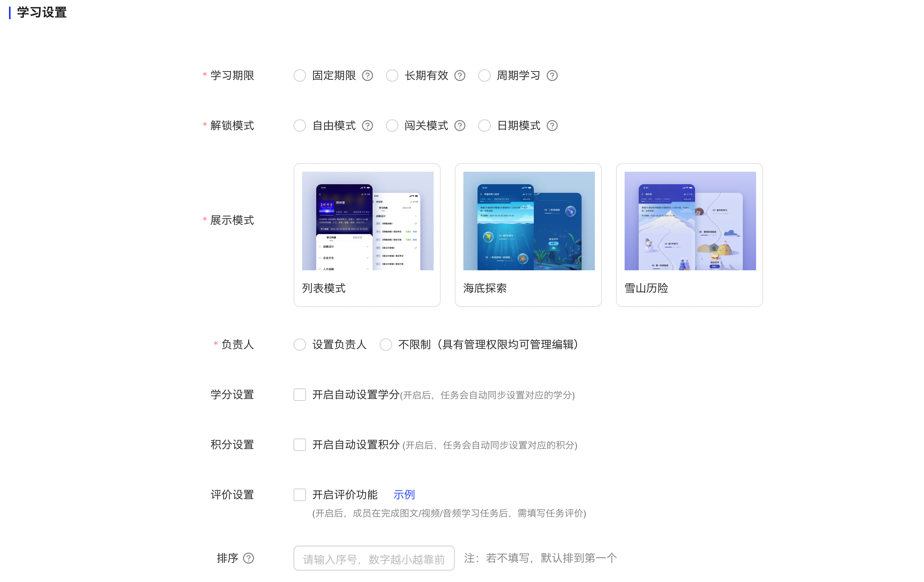Image resolution: width=924 pixels, height=582 pixels.
Task: Open help tooltip next to 周期学习
Action: pyautogui.click(x=552, y=75)
